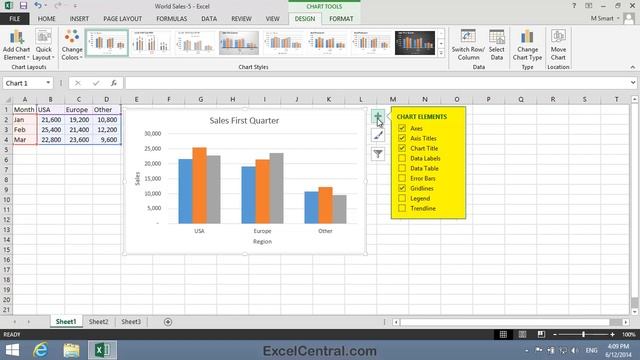Enable the Legend checkbox
Screen dimensions: 640x360
pyautogui.click(x=402, y=198)
